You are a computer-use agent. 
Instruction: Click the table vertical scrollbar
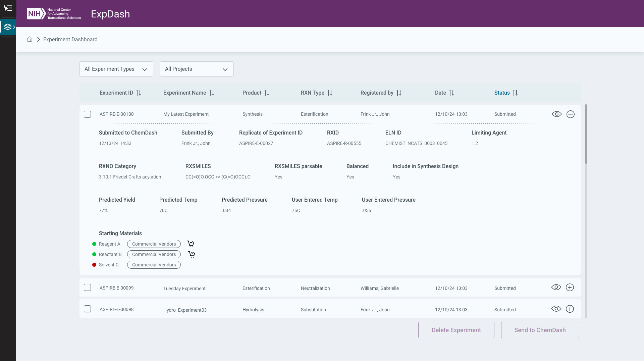(x=586, y=134)
